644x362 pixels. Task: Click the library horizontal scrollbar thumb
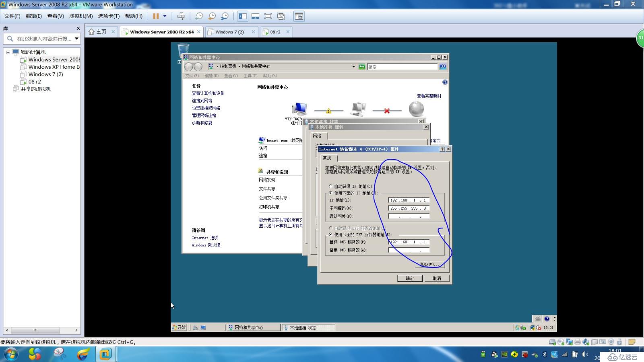[35, 330]
